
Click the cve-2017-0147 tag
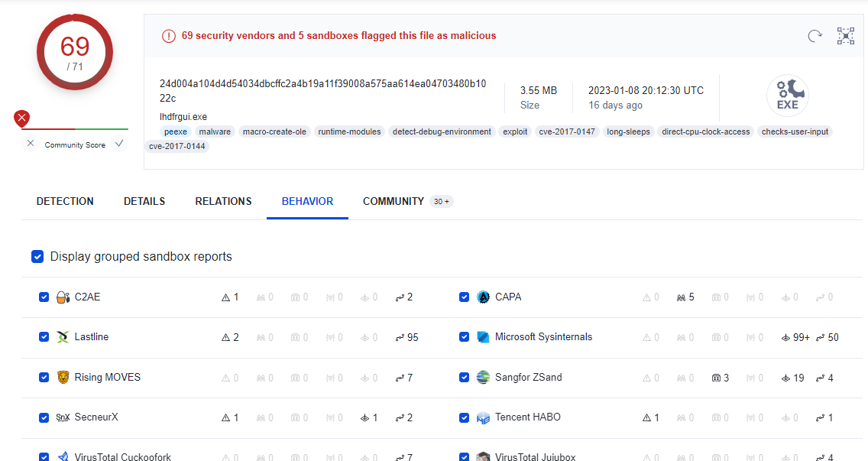[566, 131]
